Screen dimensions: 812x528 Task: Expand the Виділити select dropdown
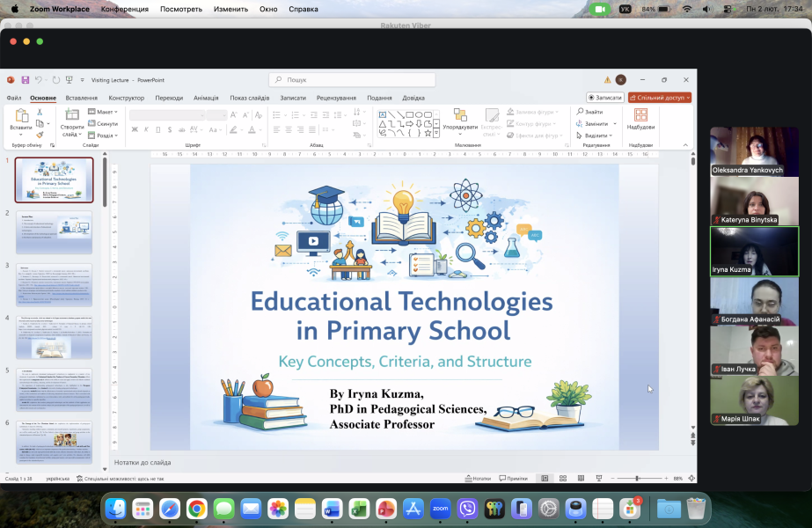(598, 136)
